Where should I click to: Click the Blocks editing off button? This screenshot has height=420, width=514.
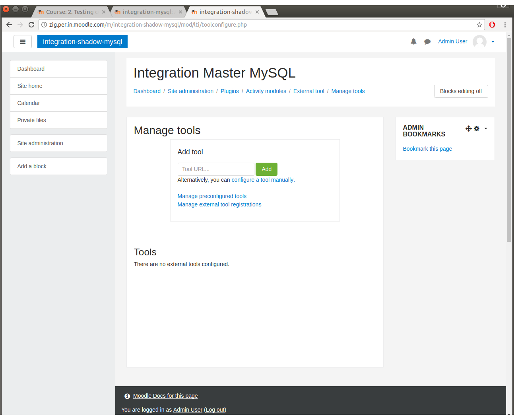coord(461,91)
